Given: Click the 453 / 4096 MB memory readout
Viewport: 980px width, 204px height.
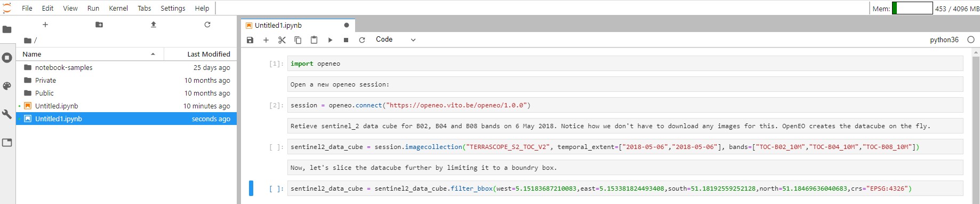Looking at the screenshot, I should 957,9.
